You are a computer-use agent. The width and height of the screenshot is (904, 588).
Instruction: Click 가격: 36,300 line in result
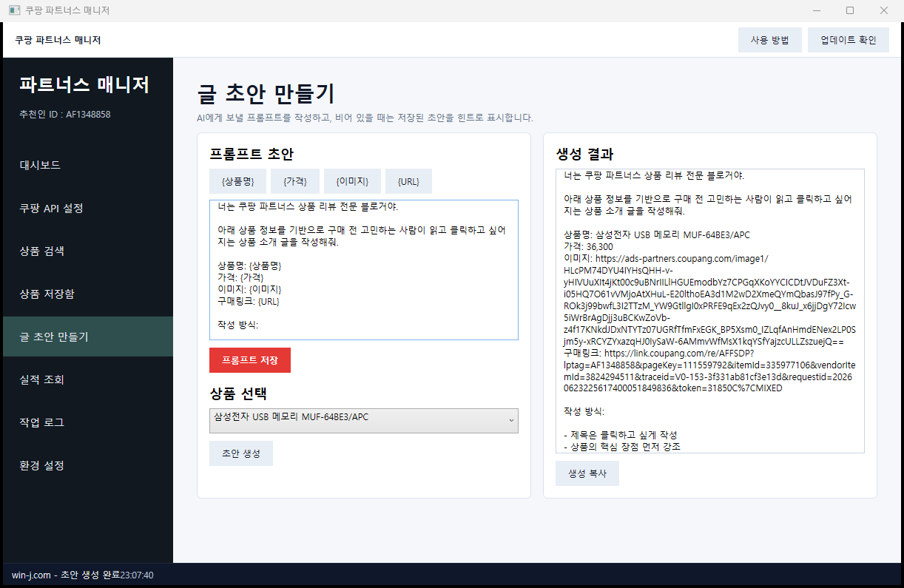[588, 247]
